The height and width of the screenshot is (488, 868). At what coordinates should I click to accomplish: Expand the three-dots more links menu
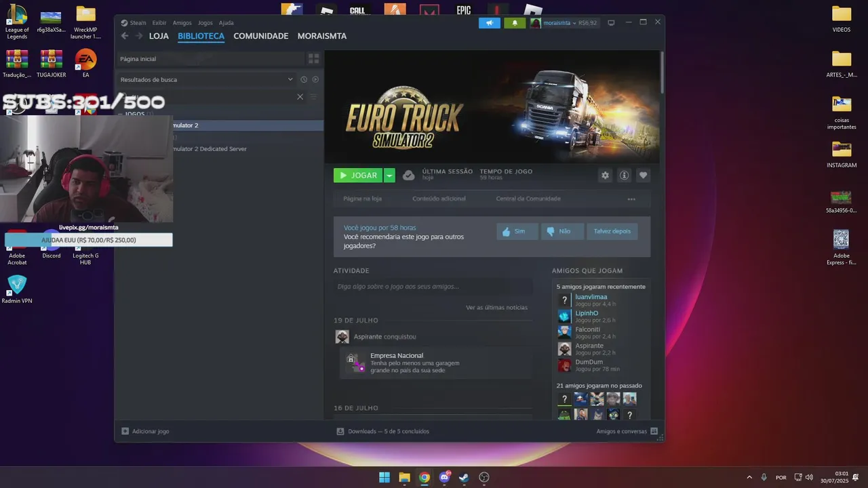point(631,199)
